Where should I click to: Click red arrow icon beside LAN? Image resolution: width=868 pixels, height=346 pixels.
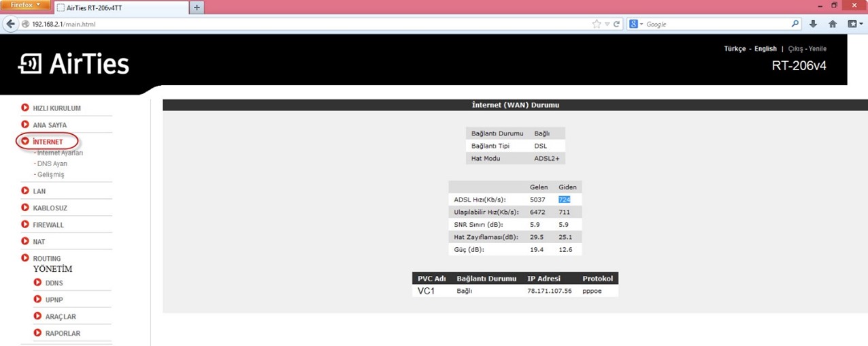[25, 191]
